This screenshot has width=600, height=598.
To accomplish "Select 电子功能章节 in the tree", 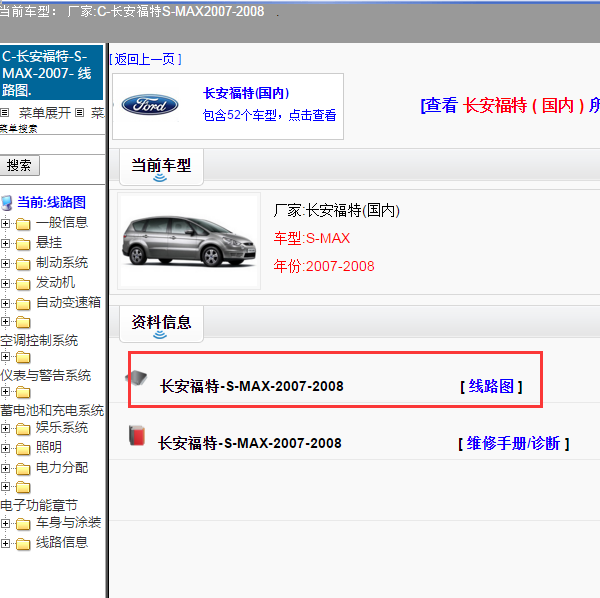I will 39,505.
